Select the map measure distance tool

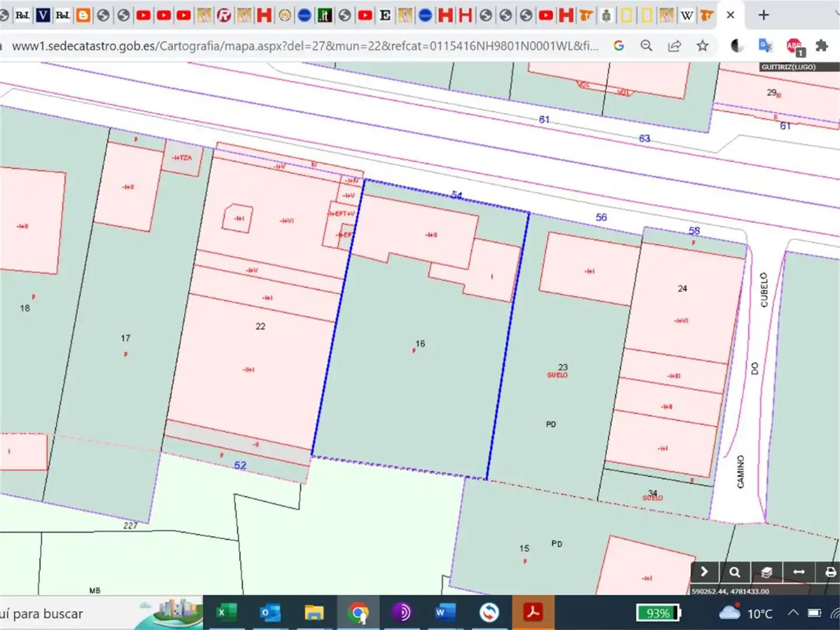point(799,572)
